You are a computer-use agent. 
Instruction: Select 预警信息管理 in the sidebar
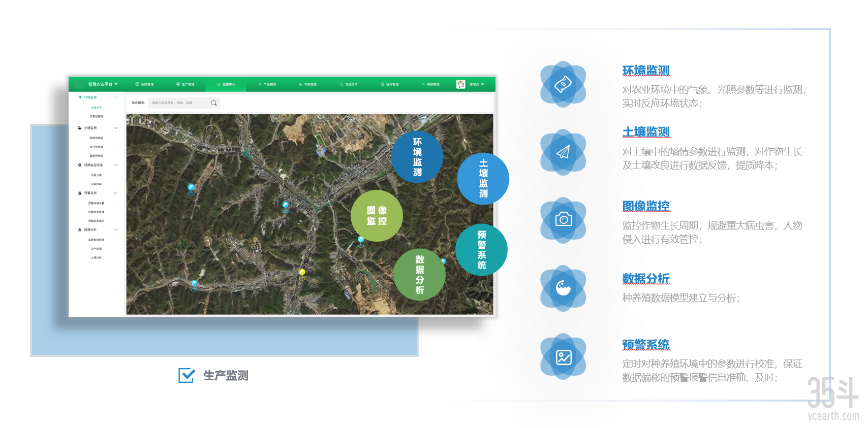coord(97,212)
